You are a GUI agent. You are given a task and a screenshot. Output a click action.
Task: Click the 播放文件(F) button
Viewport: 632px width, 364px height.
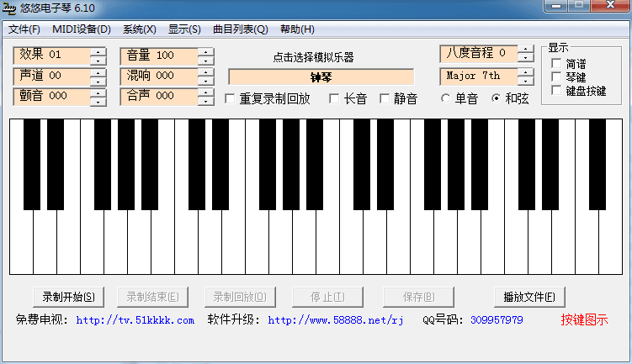tap(529, 297)
